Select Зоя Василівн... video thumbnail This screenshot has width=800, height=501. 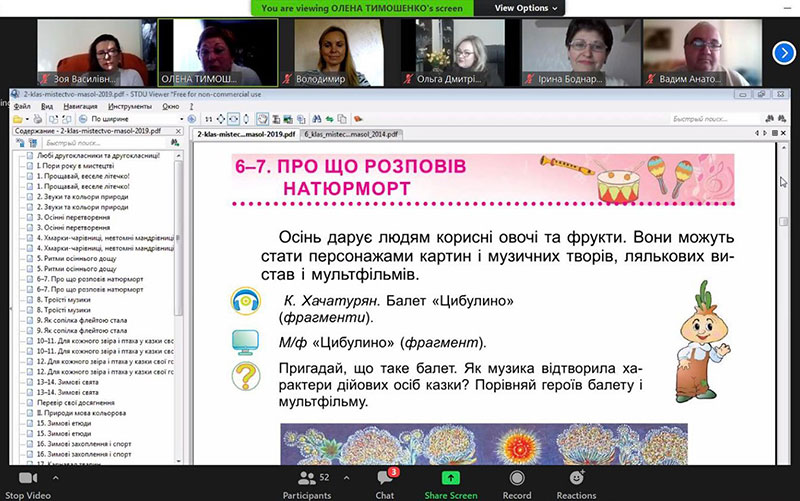coord(97,53)
